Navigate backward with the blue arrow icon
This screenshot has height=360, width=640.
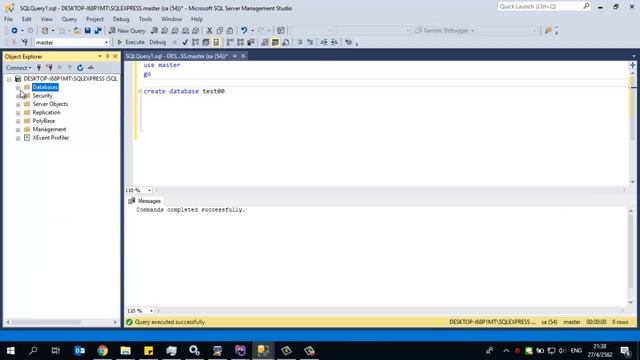click(14, 31)
